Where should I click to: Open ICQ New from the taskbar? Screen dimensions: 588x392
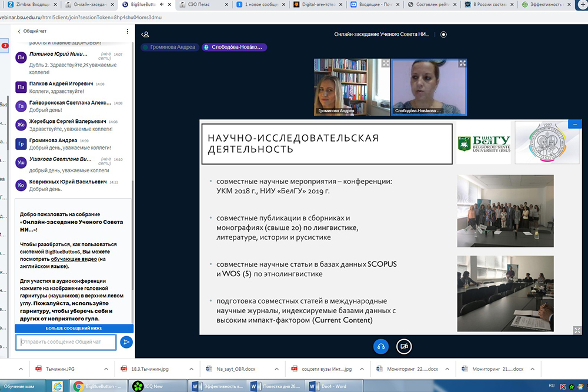151,386
